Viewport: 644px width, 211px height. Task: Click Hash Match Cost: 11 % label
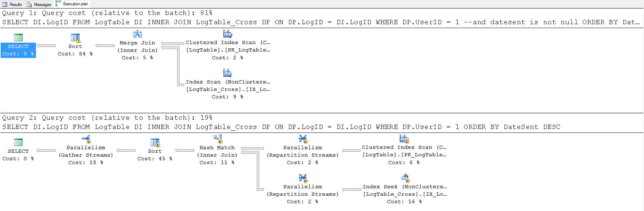coord(217,163)
